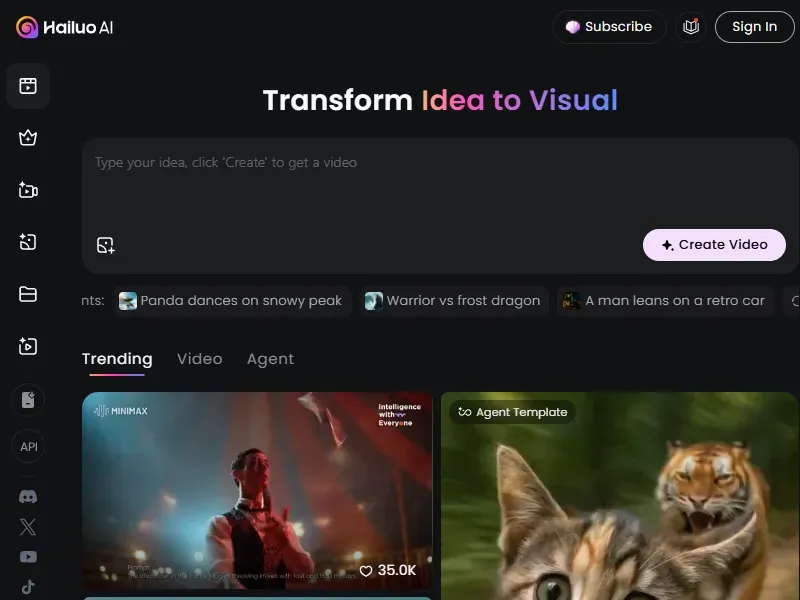The image size is (800, 600).
Task: Click the book guide icon near Subscribe
Action: coord(690,27)
